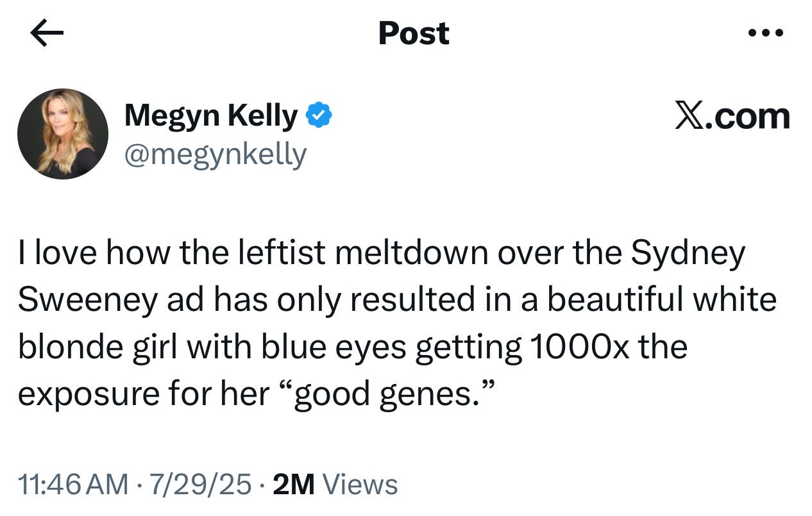Click the X.com watermark text
The height and width of the screenshot is (516, 812).
[x=732, y=116]
